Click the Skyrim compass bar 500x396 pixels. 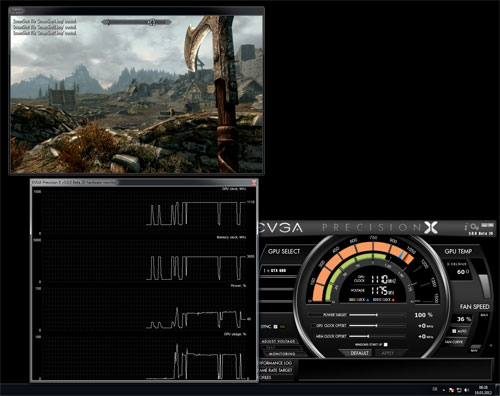(137, 22)
